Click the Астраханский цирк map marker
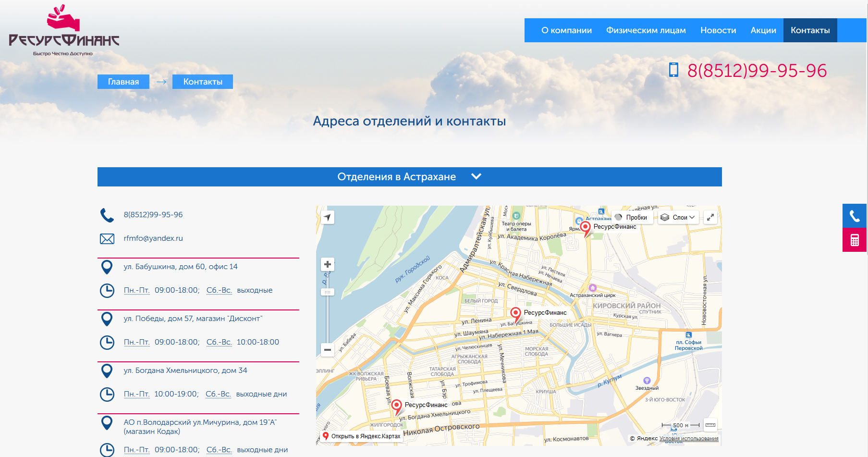Image resolution: width=868 pixels, height=457 pixels. (593, 288)
